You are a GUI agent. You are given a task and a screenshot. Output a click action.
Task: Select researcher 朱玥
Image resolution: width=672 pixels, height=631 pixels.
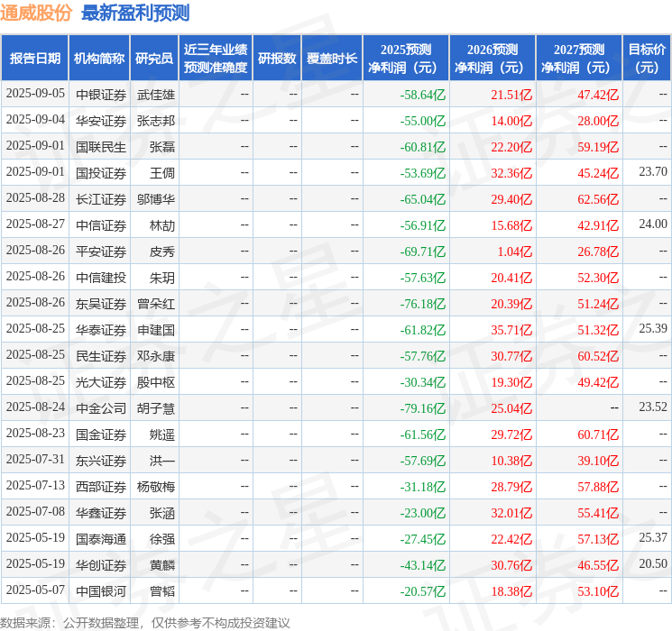pos(162,277)
